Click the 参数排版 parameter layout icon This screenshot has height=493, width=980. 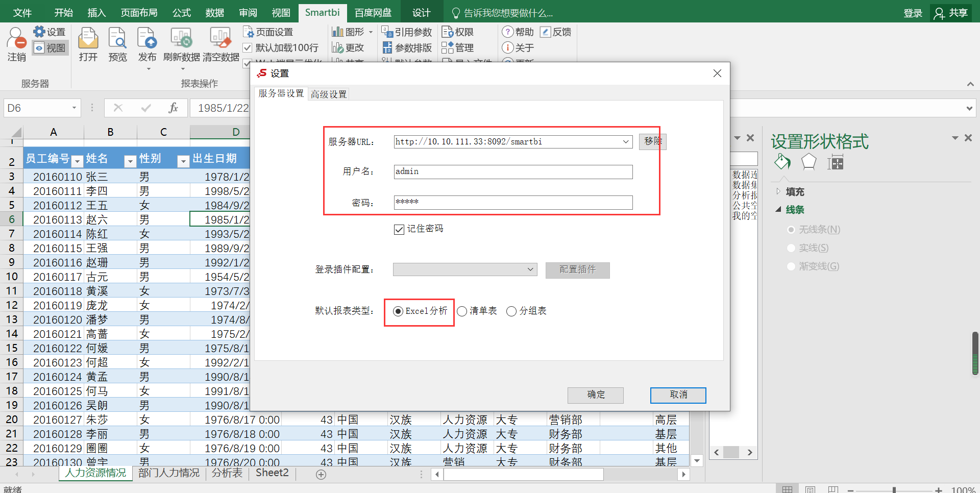(x=387, y=48)
